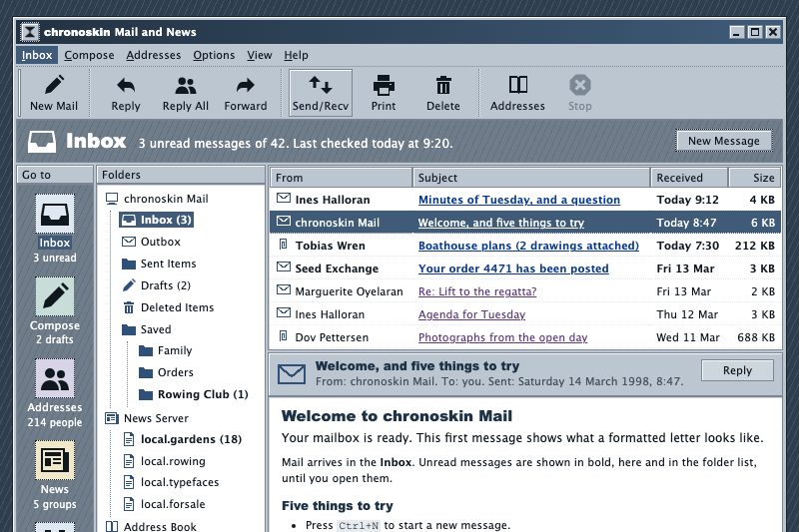Select the Inbox tray icon in Go to bar
The height and width of the screenshot is (532, 799).
point(55,214)
